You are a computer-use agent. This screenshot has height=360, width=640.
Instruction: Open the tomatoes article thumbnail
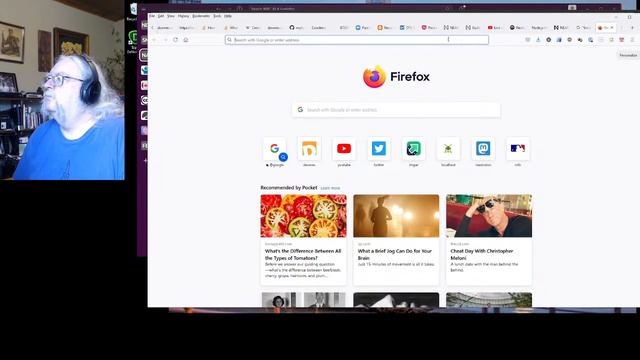[x=304, y=216]
